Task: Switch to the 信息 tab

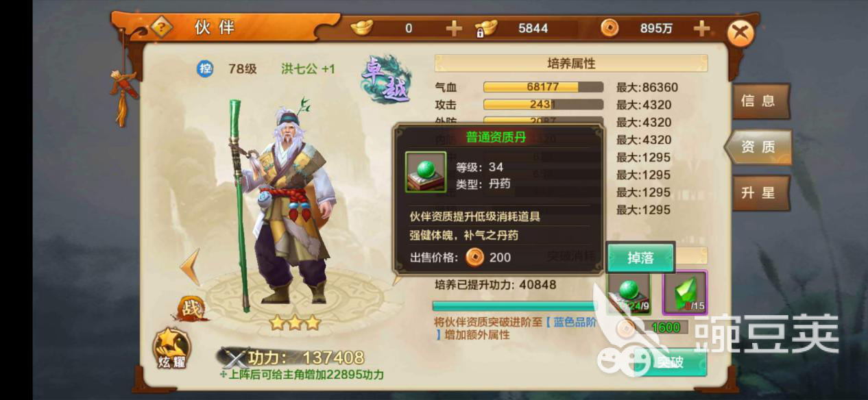Action: click(x=760, y=101)
